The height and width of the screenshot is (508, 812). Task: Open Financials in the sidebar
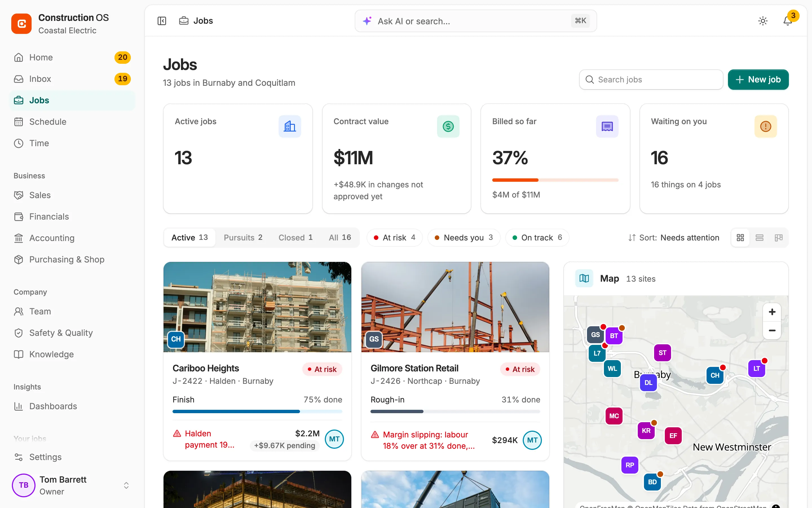pos(72,216)
